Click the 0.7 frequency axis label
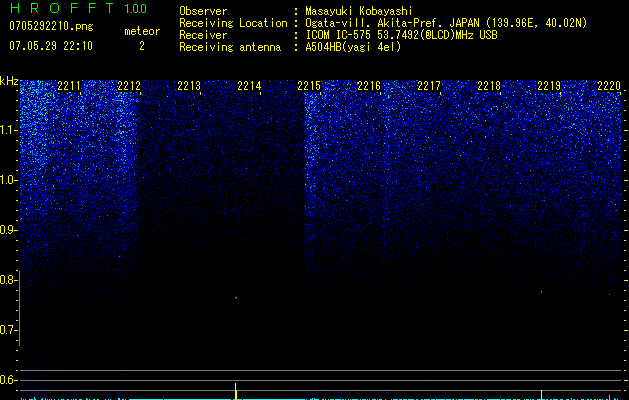This screenshot has width=629, height=400. tap(7, 330)
